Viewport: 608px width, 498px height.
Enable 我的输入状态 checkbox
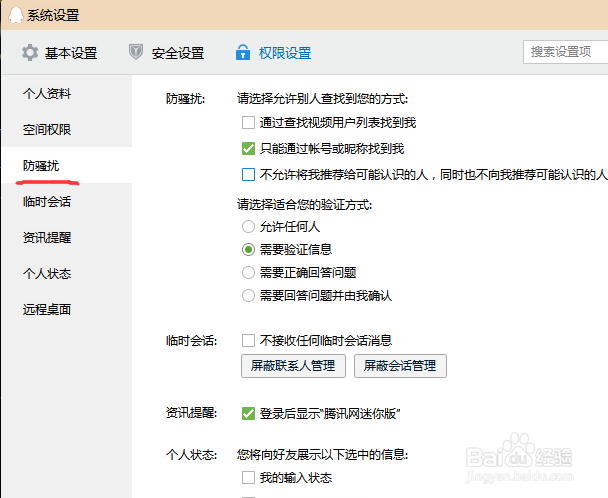[x=248, y=477]
